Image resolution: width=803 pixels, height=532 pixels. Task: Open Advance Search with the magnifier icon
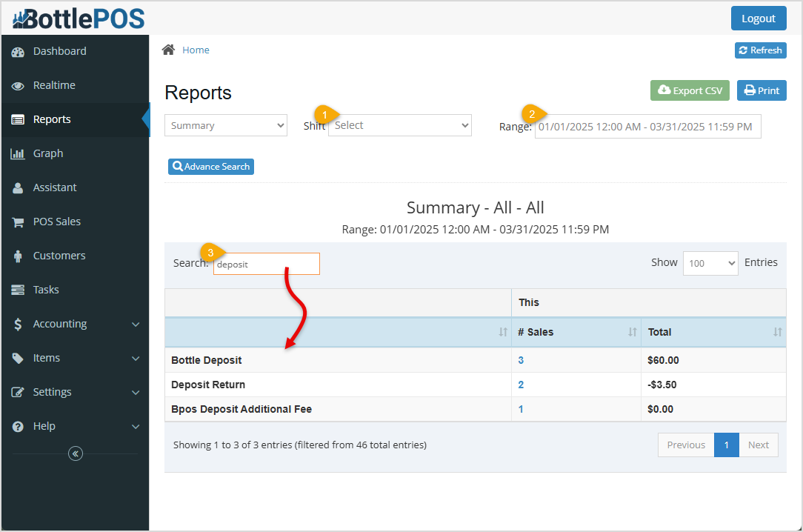point(177,166)
